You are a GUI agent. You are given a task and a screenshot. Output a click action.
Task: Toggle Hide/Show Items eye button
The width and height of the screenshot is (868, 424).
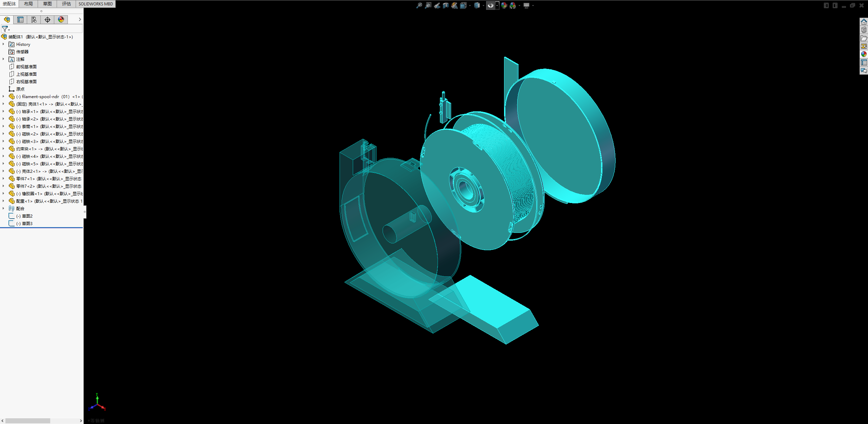[x=490, y=5]
